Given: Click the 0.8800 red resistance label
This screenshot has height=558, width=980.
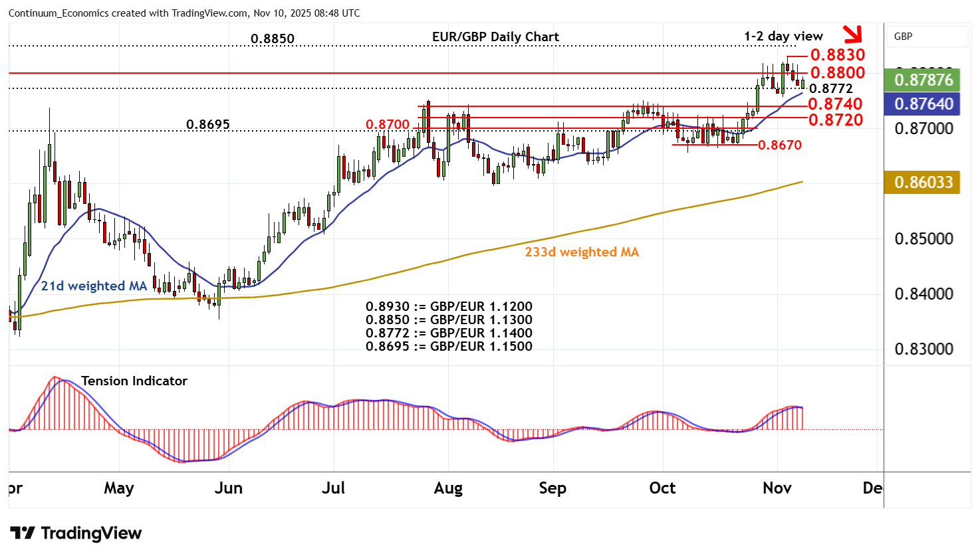Looking at the screenshot, I should (x=837, y=72).
